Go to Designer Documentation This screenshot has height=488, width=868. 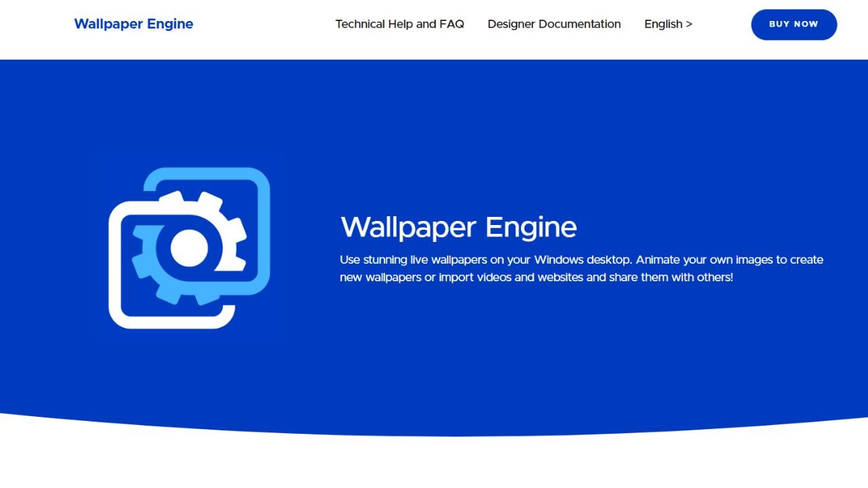[x=554, y=24]
